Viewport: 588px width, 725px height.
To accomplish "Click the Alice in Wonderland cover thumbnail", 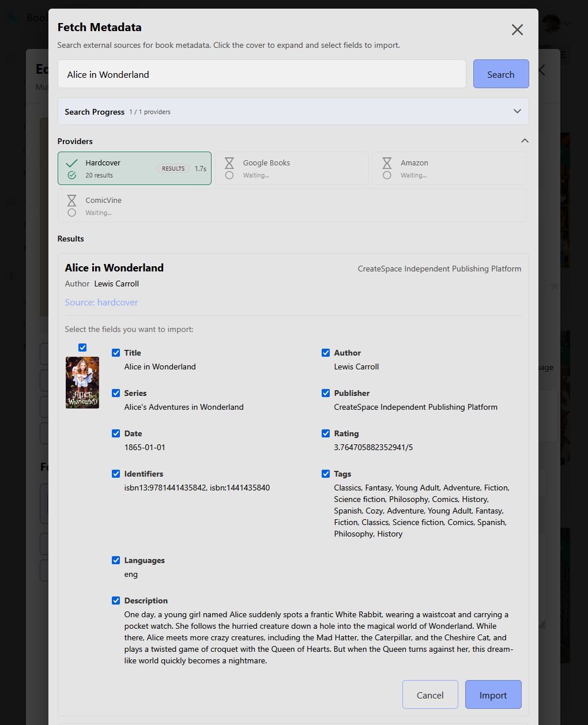I will 82,383.
